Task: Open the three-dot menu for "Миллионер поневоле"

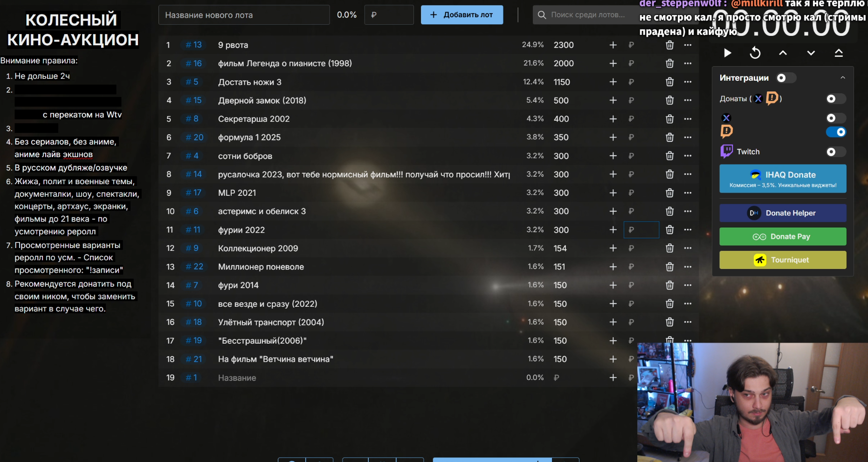Action: 688,267
